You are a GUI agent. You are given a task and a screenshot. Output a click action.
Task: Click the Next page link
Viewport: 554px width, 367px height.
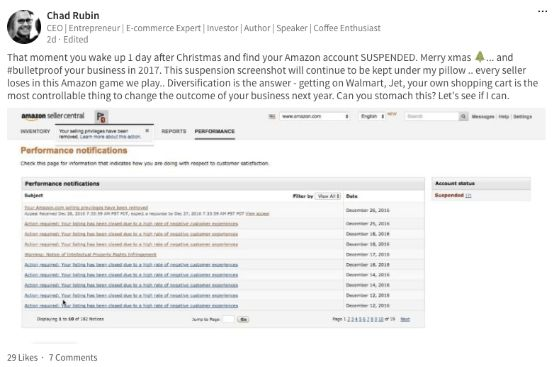coord(405,319)
